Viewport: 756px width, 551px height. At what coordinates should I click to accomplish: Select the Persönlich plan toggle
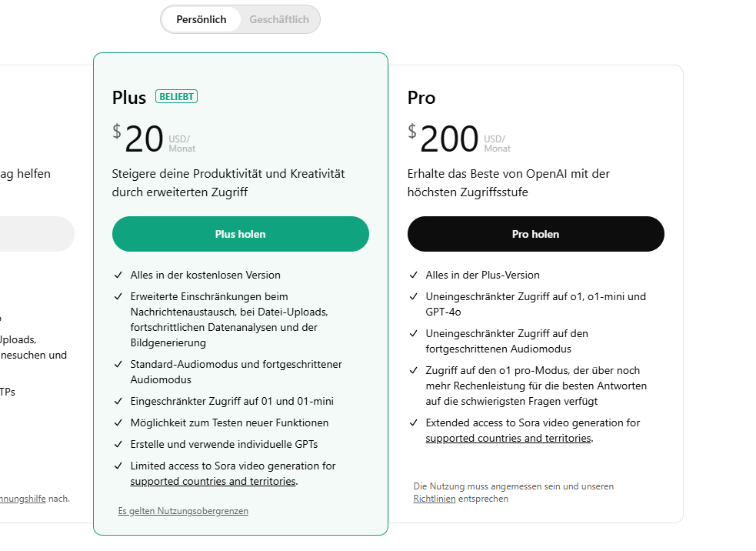[x=201, y=20]
